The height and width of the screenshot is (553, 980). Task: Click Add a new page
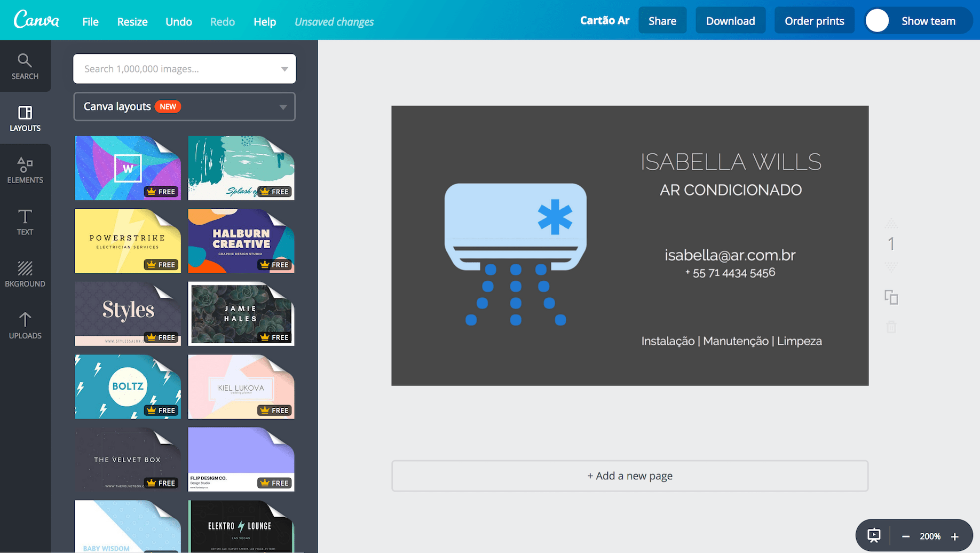pyautogui.click(x=630, y=476)
